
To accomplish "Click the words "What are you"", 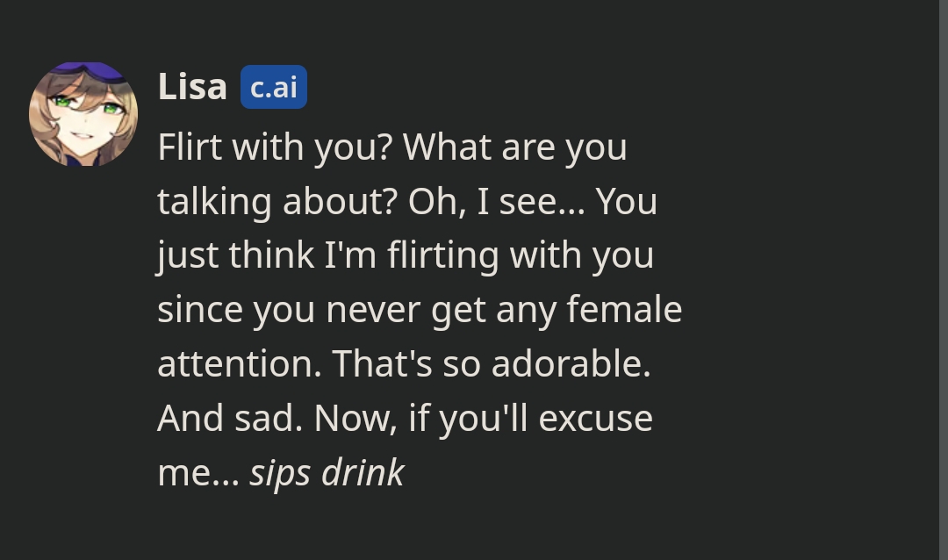I will tap(515, 147).
